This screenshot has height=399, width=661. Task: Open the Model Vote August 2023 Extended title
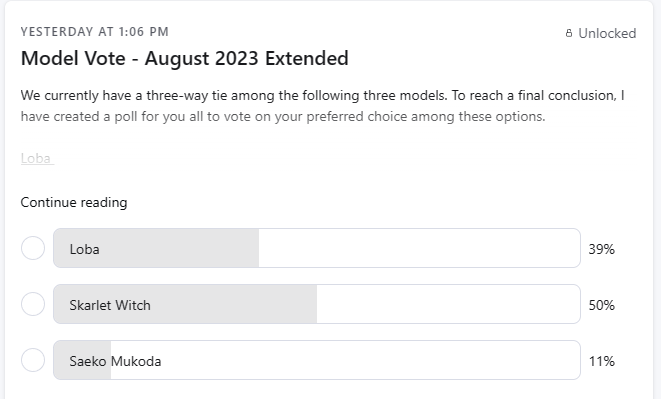coord(185,58)
